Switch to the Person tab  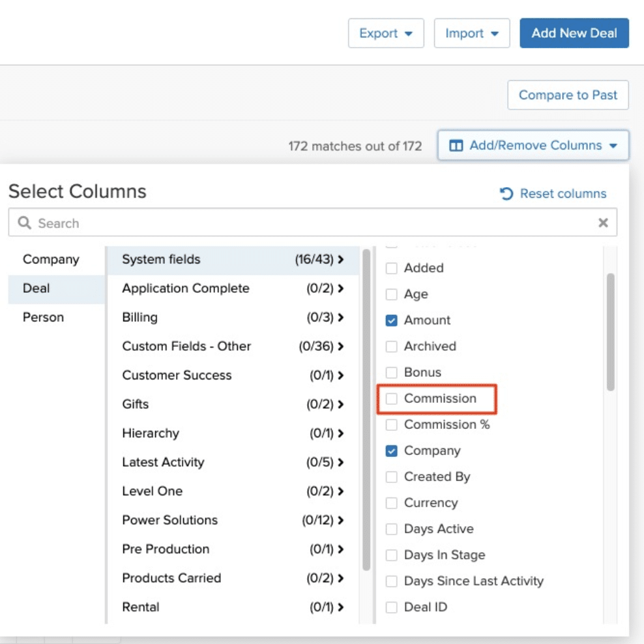point(43,317)
